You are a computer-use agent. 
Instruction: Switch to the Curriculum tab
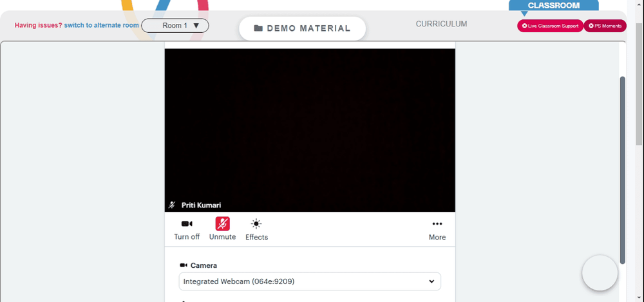pyautogui.click(x=441, y=24)
